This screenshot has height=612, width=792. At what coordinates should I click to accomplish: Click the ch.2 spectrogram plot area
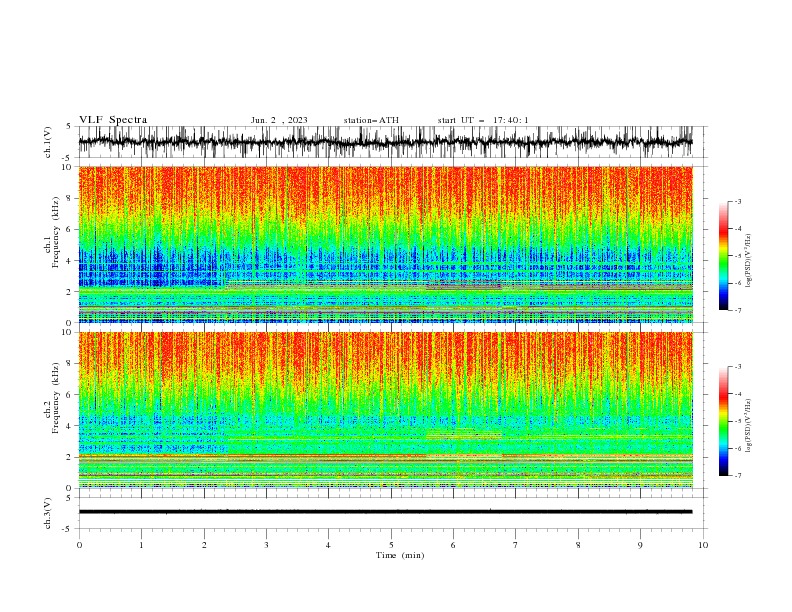pyautogui.click(x=385, y=410)
